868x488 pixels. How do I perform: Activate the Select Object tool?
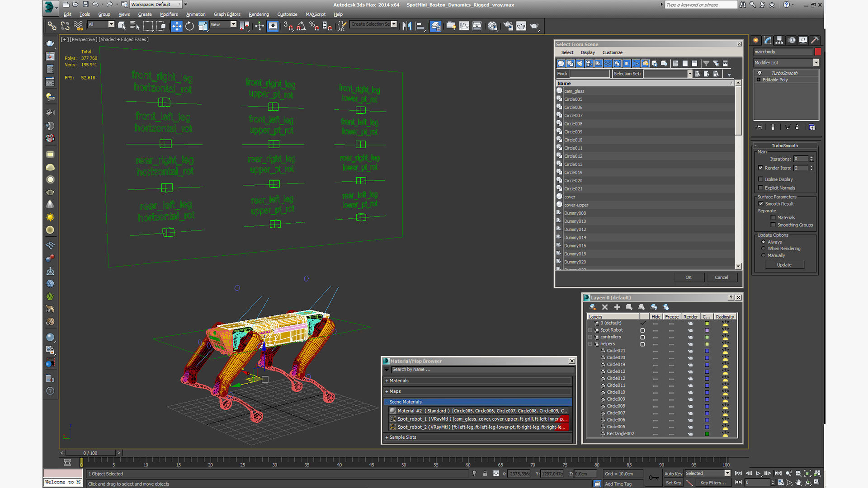122,26
